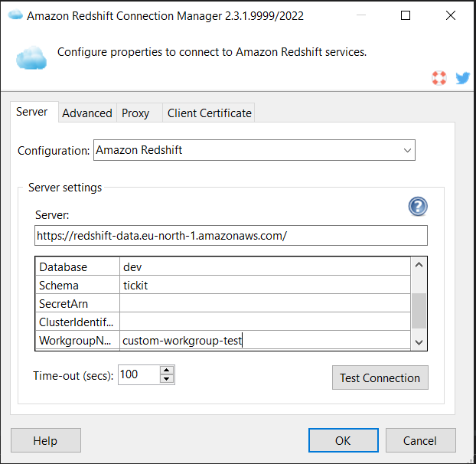Switch to the Server tab

coord(34,112)
